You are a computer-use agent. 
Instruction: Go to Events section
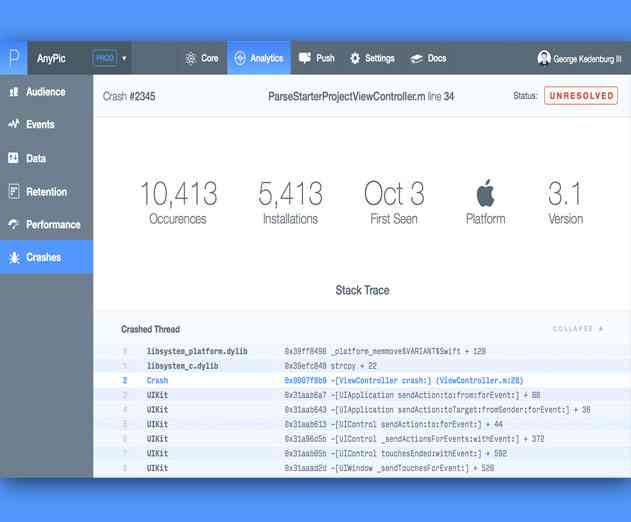[46, 124]
